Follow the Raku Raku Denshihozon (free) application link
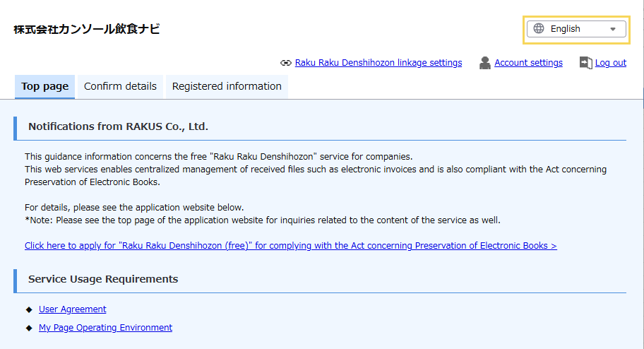The height and width of the screenshot is (349, 644). coord(290,246)
